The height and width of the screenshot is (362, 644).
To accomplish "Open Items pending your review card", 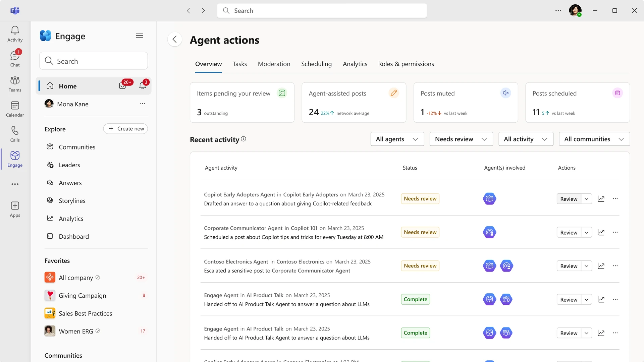I will coord(242,103).
